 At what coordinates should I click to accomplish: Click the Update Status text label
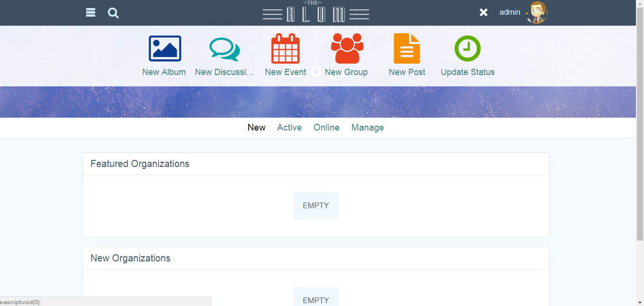point(467,72)
